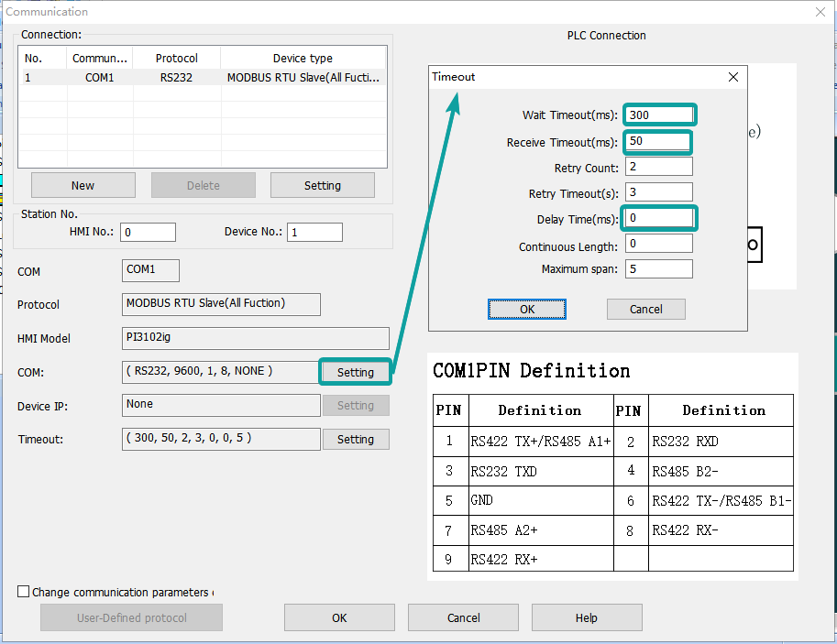Click the Delay Time(ms) input
The width and height of the screenshot is (837, 644).
point(659,219)
